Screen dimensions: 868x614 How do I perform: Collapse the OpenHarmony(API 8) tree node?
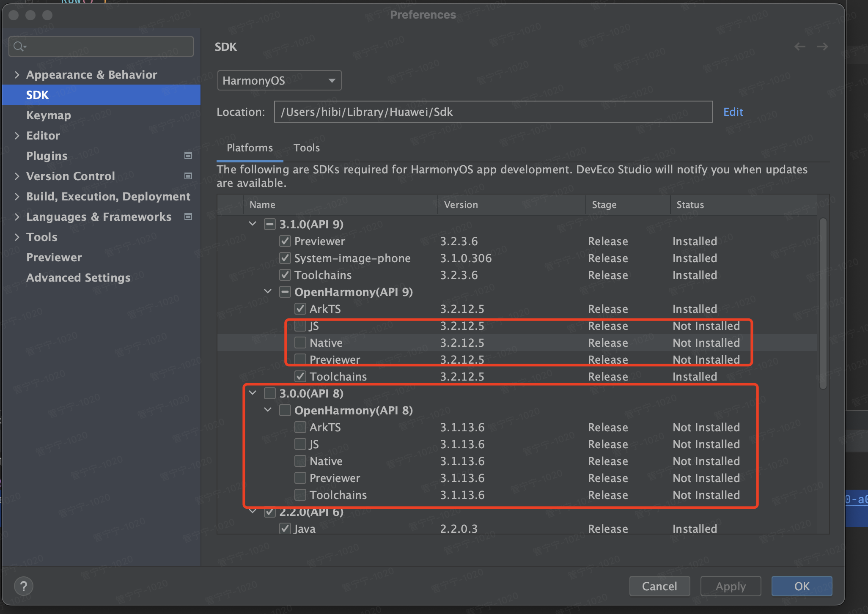(x=268, y=410)
